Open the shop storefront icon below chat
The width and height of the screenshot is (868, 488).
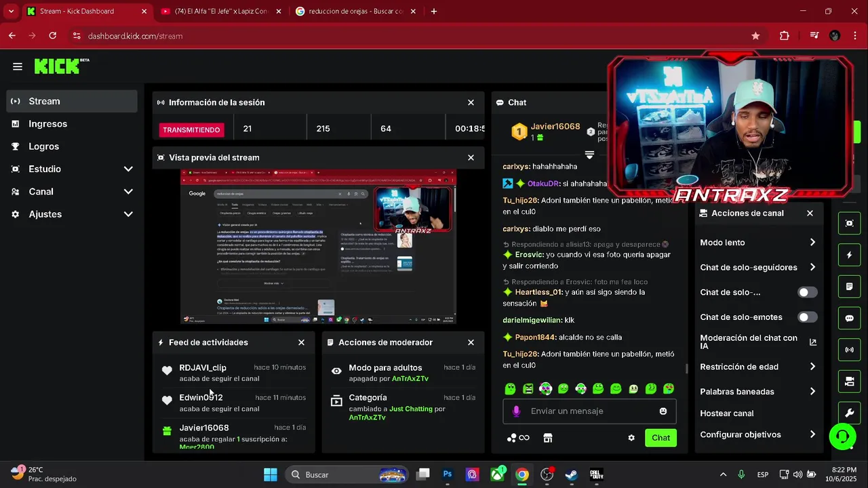click(548, 438)
